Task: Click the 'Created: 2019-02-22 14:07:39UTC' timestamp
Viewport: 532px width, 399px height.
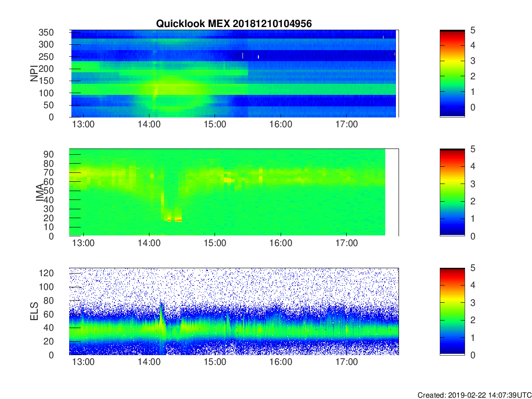Action: coord(474,395)
